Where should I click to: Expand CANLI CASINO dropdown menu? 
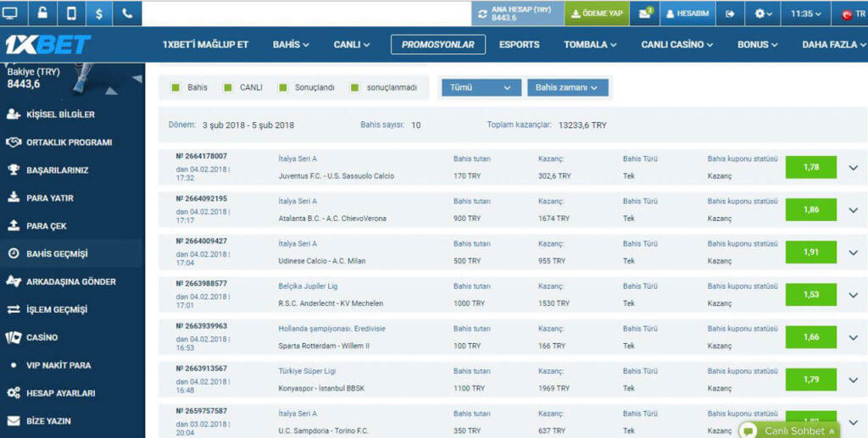point(677,45)
